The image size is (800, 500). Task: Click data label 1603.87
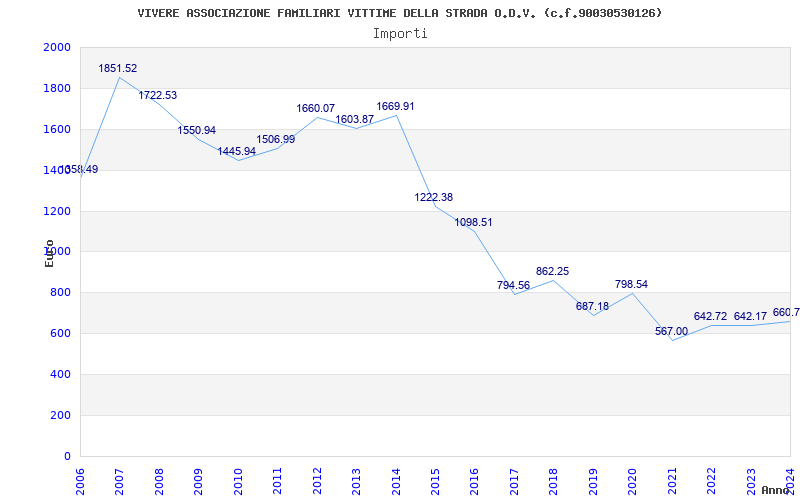click(355, 119)
